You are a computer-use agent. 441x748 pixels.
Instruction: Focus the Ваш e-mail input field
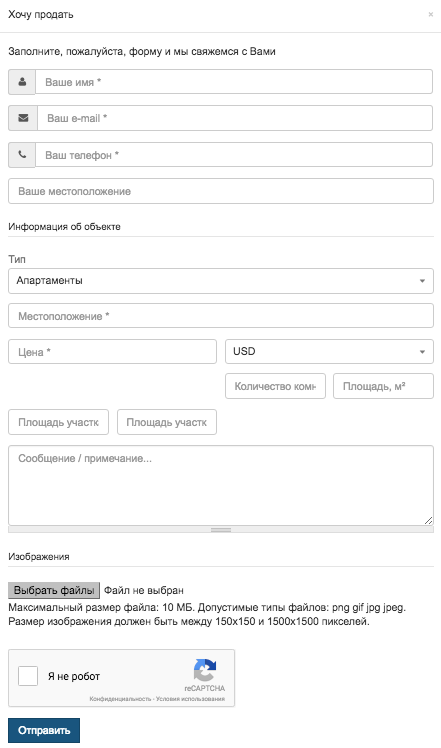coord(235,118)
